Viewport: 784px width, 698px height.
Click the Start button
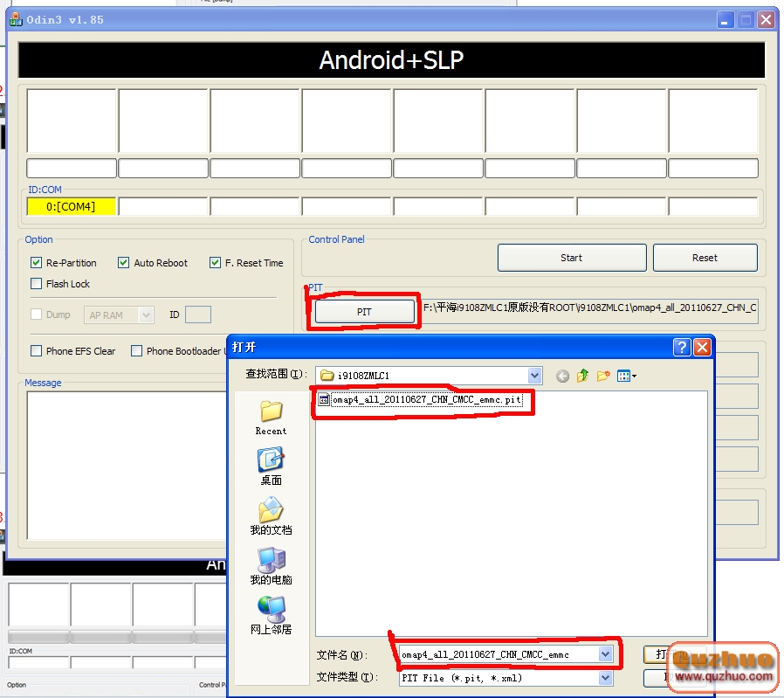572,258
